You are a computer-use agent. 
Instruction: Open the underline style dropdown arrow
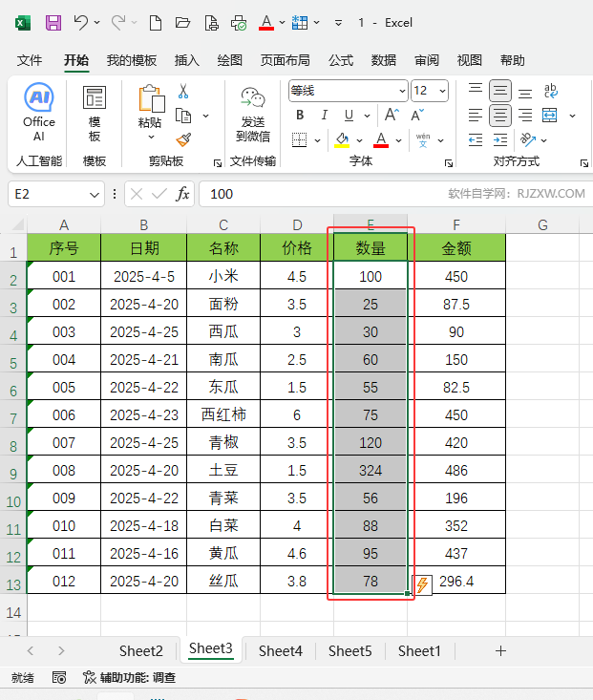point(367,116)
